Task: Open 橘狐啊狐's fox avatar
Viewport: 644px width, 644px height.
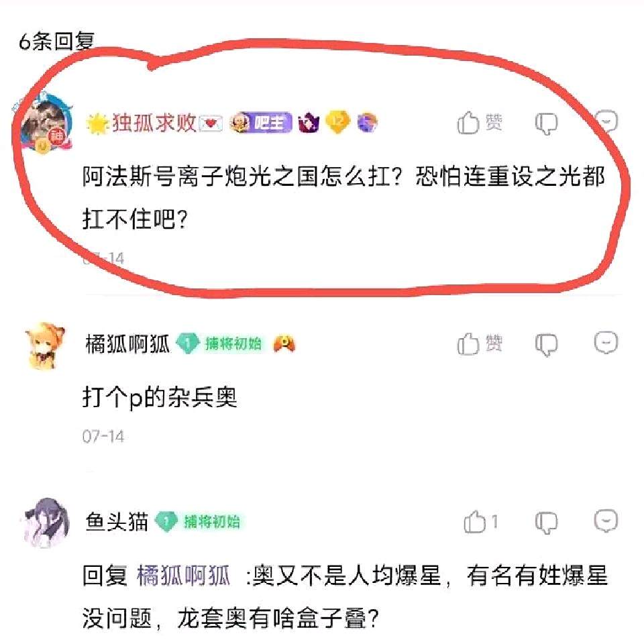Action: pos(44,346)
